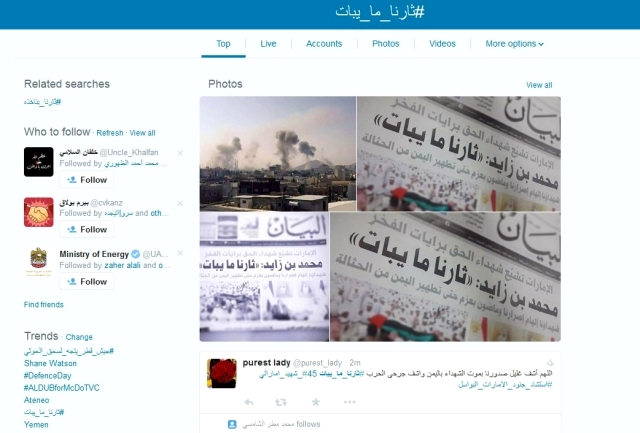Retweet the purest lady tweet

point(281,402)
